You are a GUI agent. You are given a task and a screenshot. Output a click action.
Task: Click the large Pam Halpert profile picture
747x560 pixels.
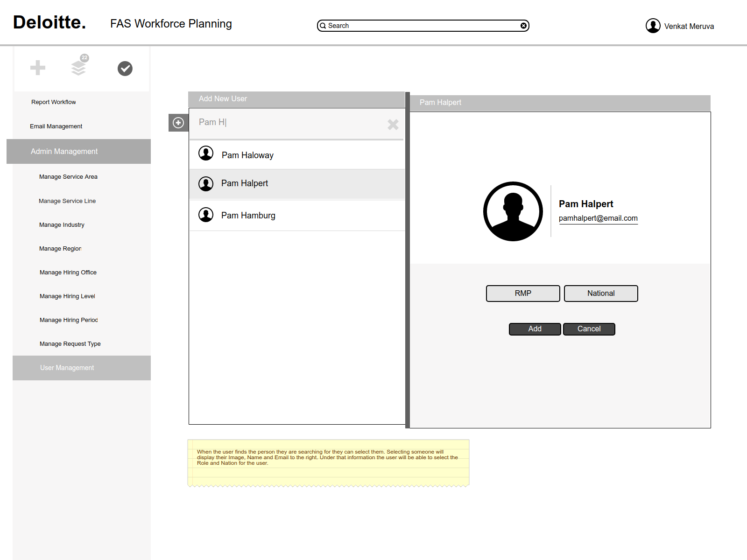coord(513,211)
